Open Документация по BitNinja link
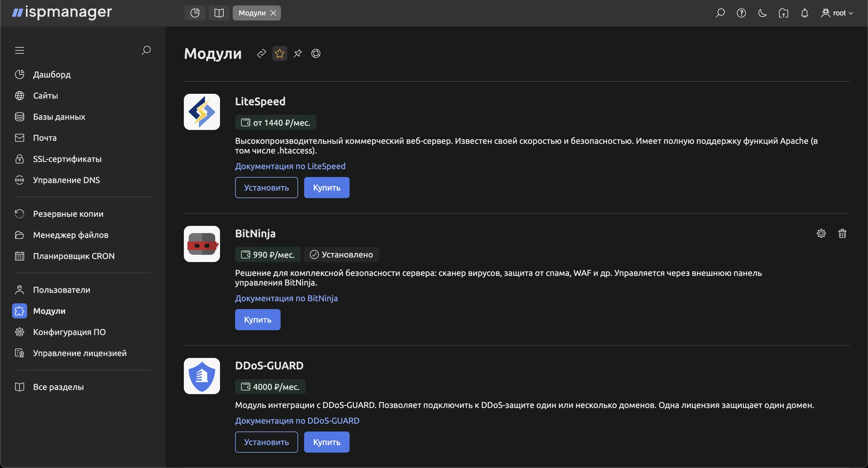 (286, 298)
